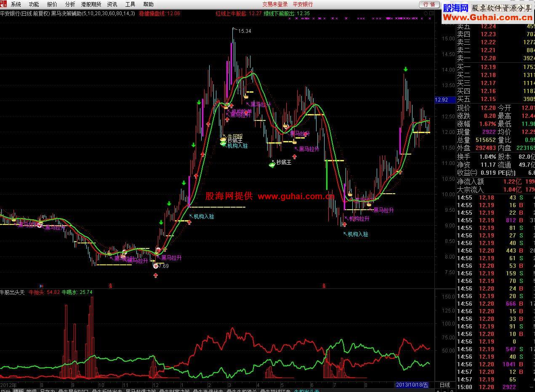
Task: Open the 工具 menu
Action: [x=130, y=4]
